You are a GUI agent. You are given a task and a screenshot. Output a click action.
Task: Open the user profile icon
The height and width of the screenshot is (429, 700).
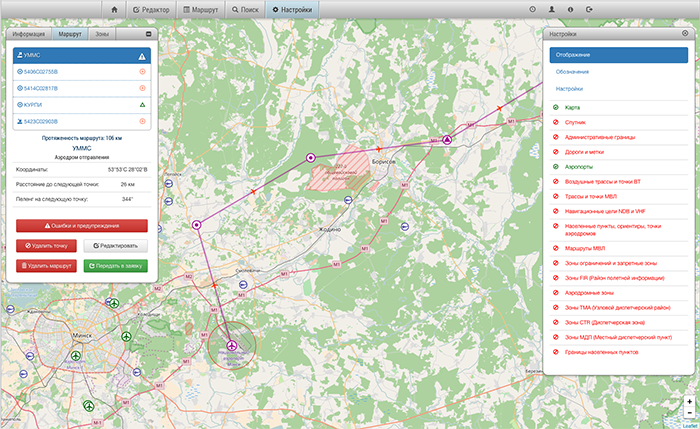[552, 9]
